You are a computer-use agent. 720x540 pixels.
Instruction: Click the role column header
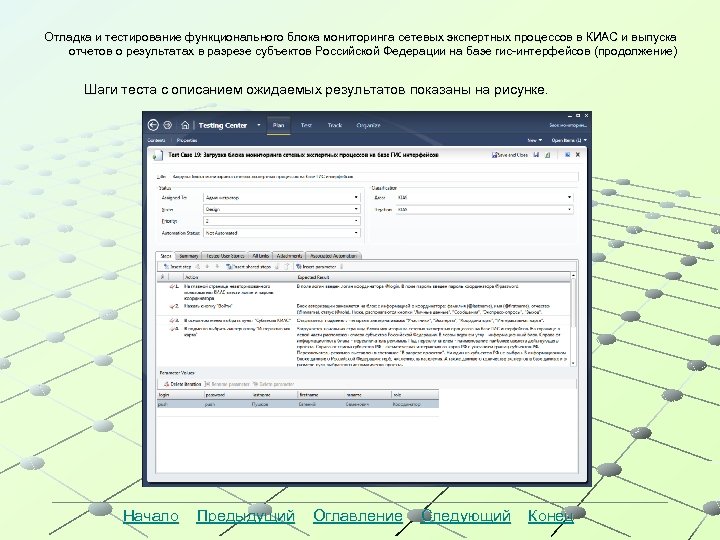tap(415, 395)
